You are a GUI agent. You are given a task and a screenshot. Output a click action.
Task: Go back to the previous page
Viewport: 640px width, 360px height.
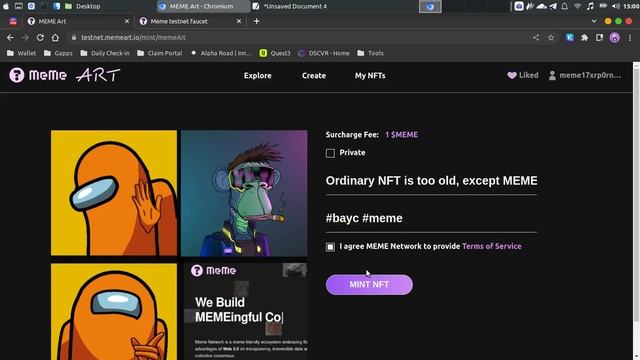[x=10, y=38]
